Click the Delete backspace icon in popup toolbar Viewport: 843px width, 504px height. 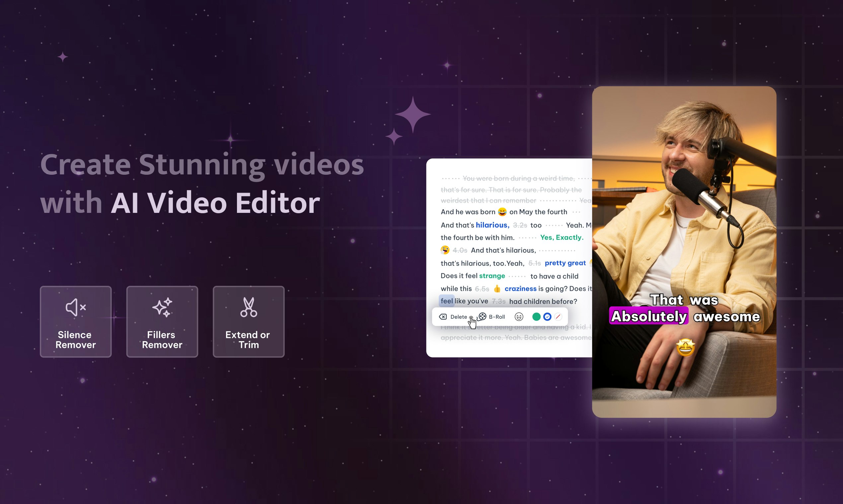click(443, 317)
